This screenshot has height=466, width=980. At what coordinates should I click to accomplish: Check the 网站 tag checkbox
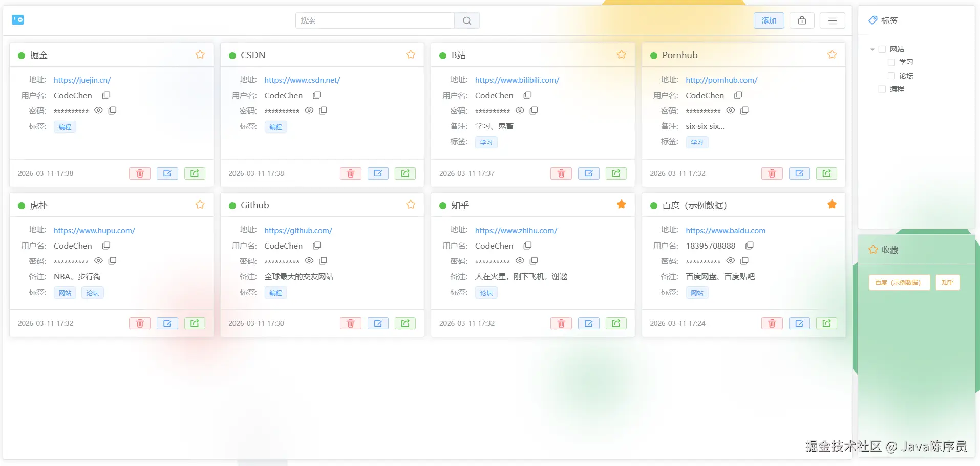(882, 49)
